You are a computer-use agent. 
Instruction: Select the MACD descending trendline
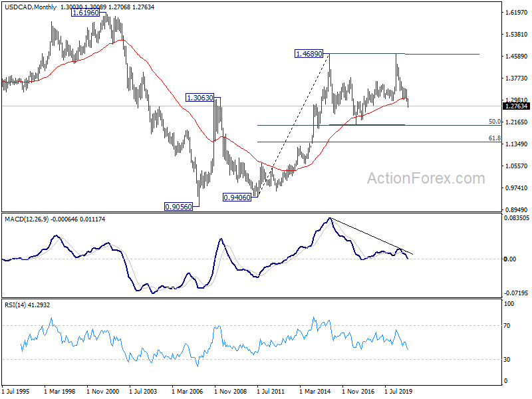372,236
